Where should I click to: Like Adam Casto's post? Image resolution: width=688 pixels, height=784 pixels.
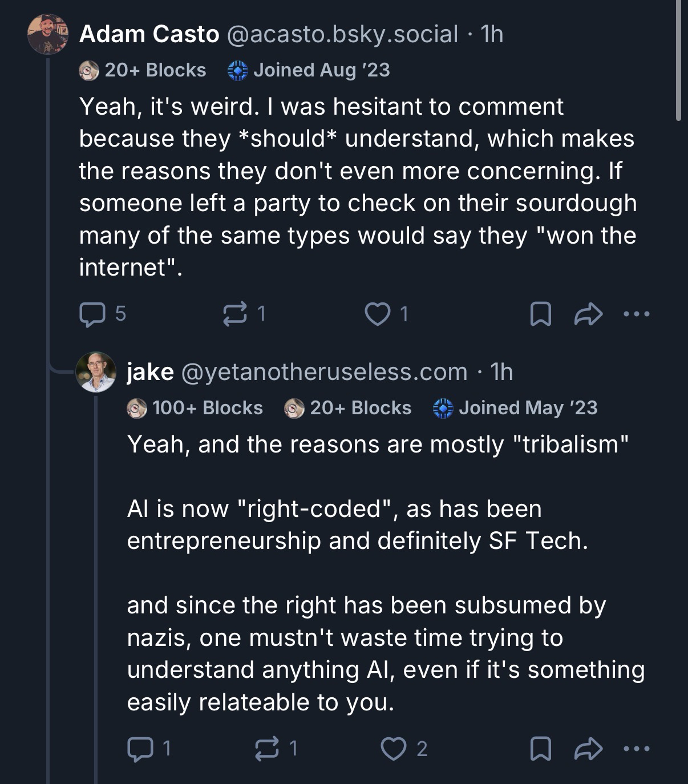click(x=377, y=314)
